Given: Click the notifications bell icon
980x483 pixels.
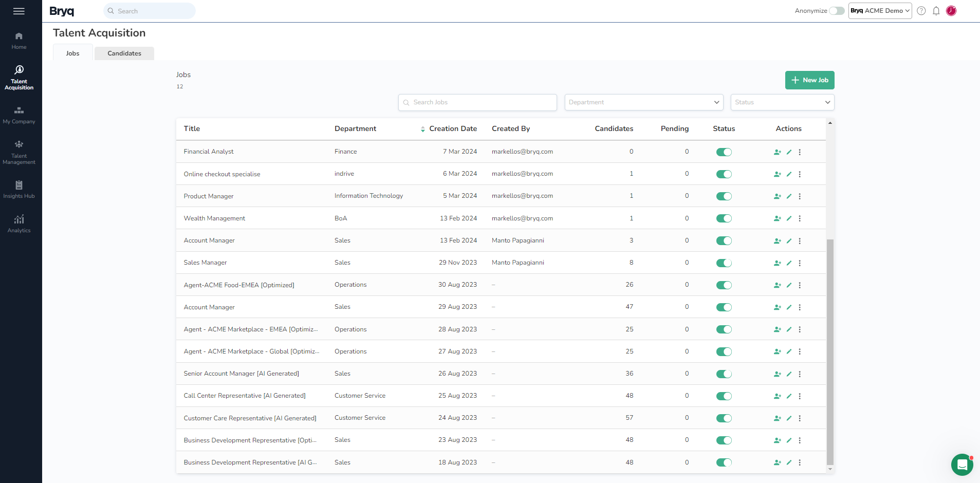Looking at the screenshot, I should point(936,11).
